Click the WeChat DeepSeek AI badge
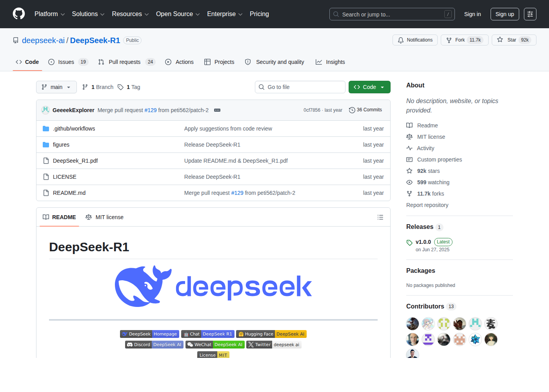 coord(215,345)
